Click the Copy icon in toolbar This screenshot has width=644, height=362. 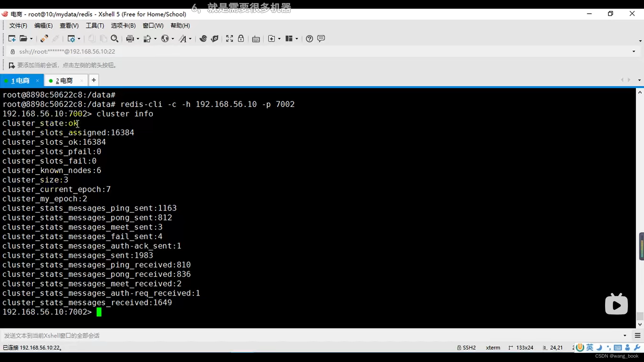(92, 39)
